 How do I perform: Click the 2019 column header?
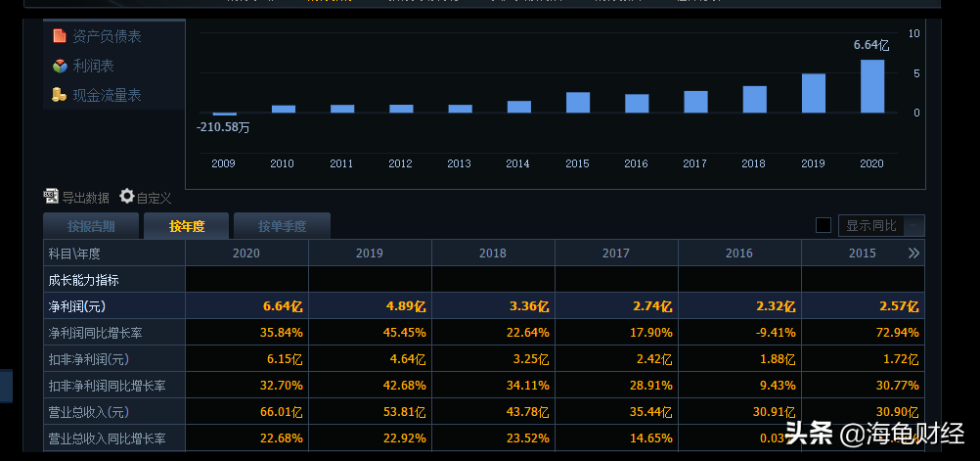tap(370, 254)
